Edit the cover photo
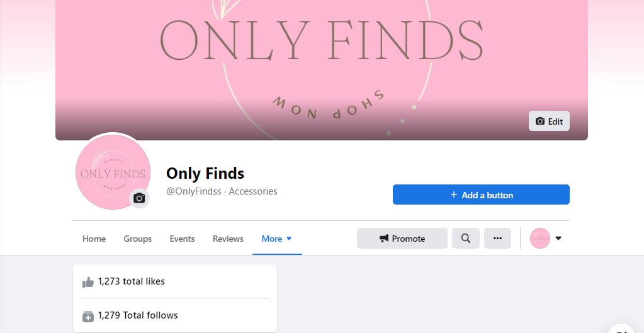Screen dimensions: 644x333 pyautogui.click(x=549, y=121)
